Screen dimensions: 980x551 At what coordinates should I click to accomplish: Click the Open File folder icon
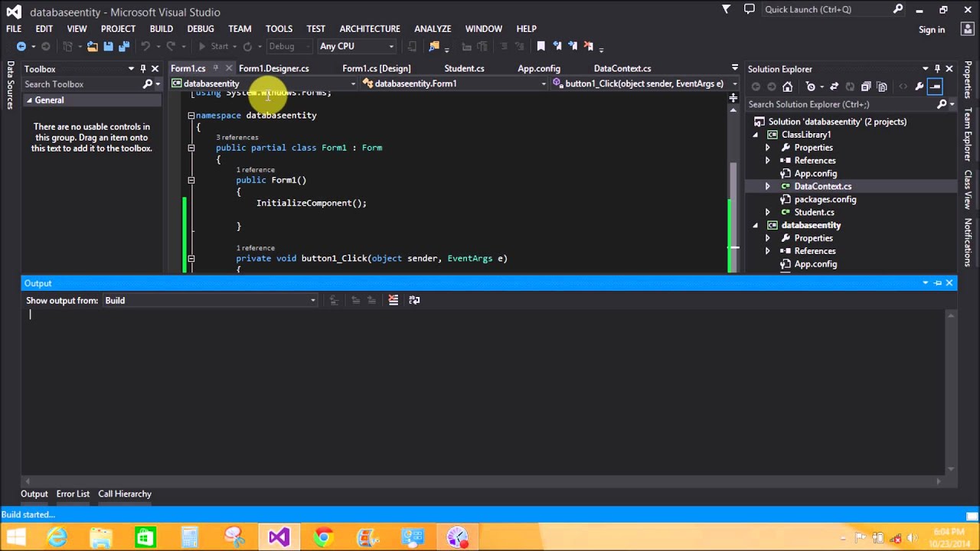click(92, 47)
